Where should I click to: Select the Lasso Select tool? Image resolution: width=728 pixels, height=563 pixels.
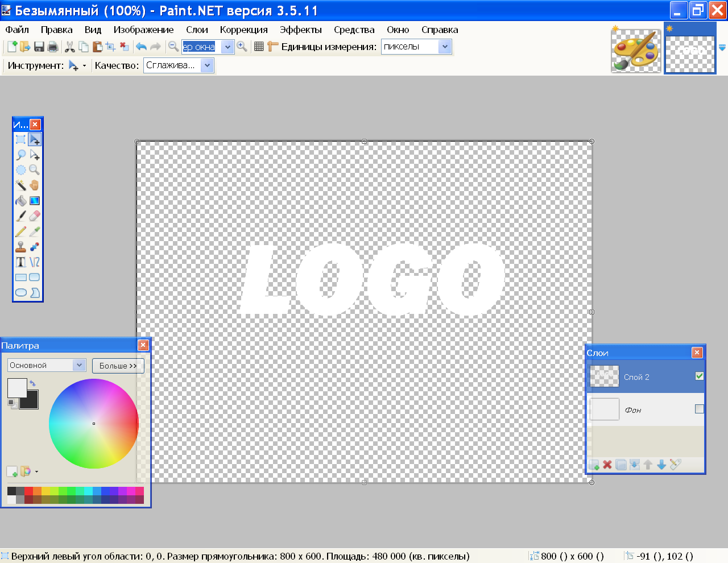point(21,155)
